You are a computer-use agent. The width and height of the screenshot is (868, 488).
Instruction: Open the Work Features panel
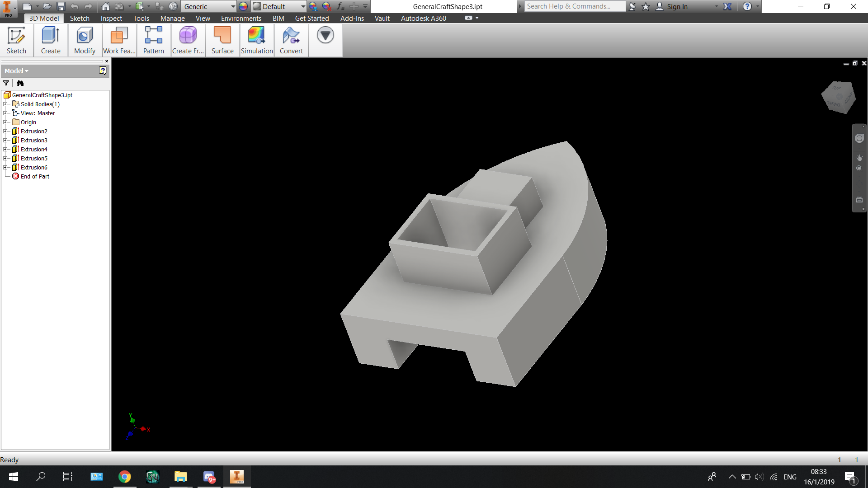pos(119,40)
